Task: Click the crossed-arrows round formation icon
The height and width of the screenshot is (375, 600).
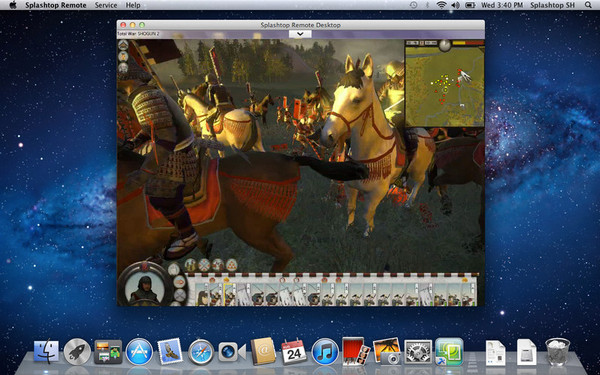Action: pos(204,265)
